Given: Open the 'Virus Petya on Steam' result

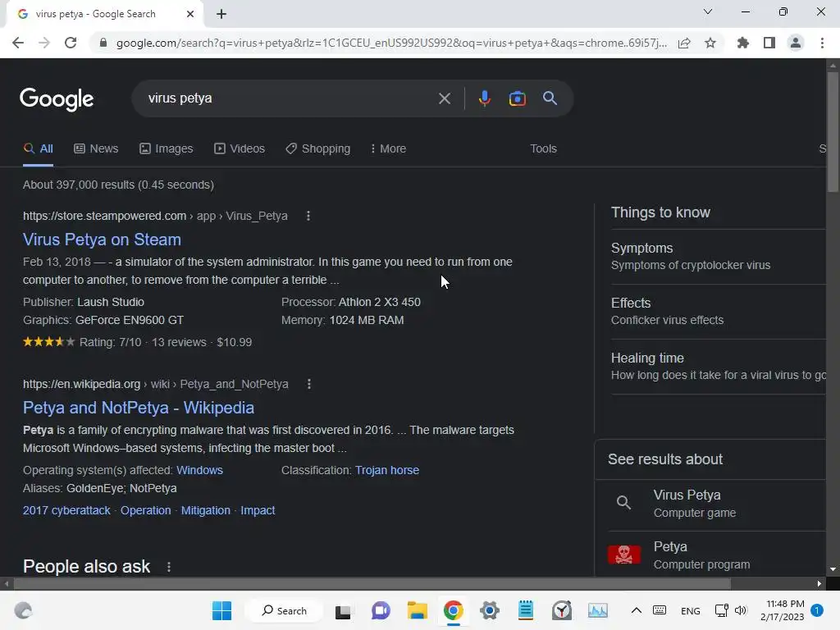Looking at the screenshot, I should coord(102,240).
